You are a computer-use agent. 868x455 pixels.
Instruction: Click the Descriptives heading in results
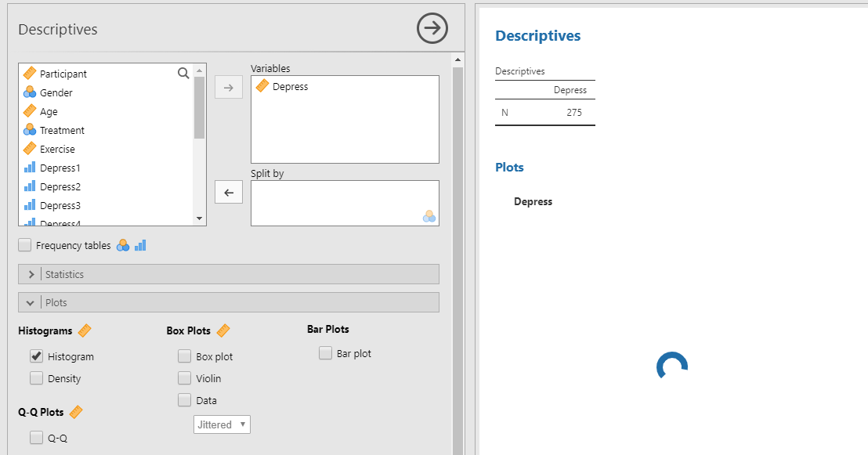[537, 35]
